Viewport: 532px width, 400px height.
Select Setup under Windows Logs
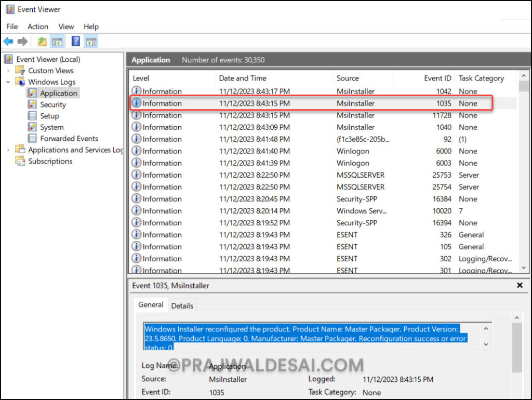tap(49, 116)
